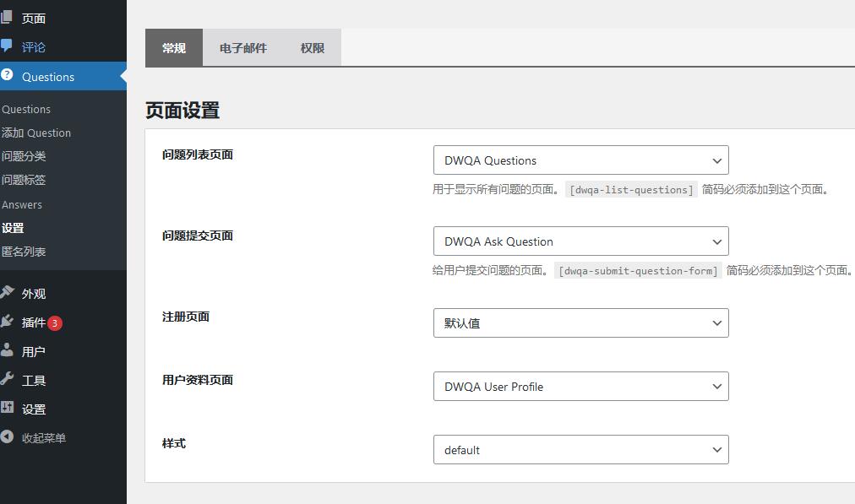This screenshot has width=855, height=504.
Task: Click the 页面设置 heading
Action: [182, 111]
